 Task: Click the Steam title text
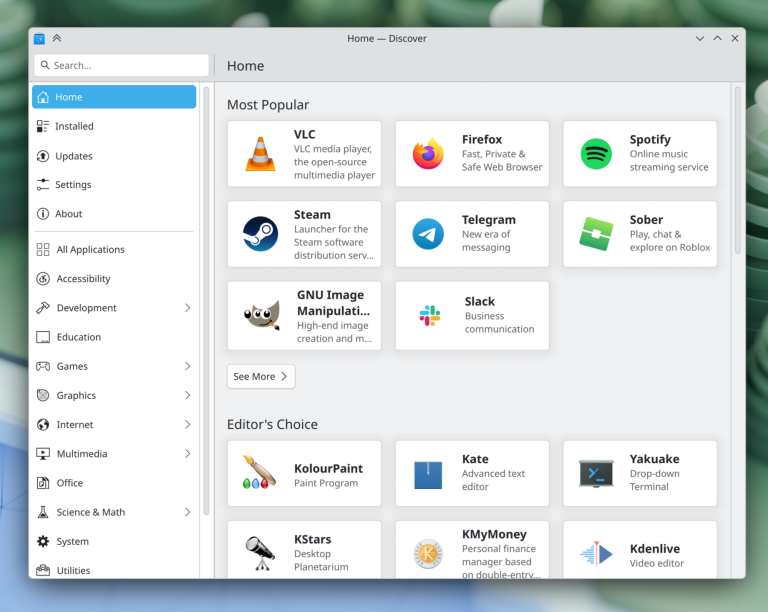(x=312, y=214)
